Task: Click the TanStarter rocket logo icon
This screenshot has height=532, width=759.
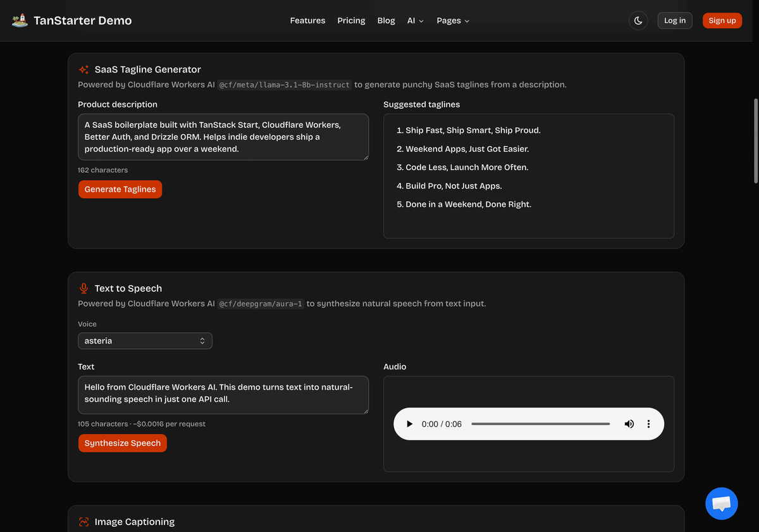Action: (20, 20)
